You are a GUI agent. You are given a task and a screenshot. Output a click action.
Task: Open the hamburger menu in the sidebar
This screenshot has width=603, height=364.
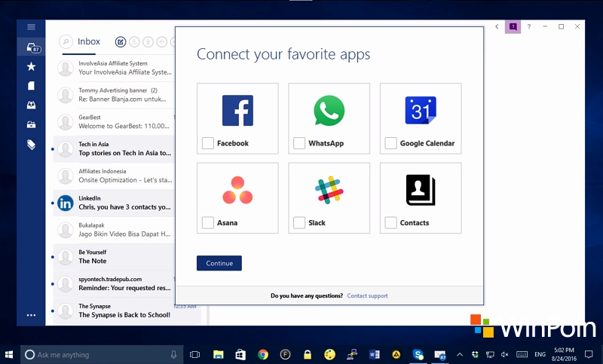31,27
